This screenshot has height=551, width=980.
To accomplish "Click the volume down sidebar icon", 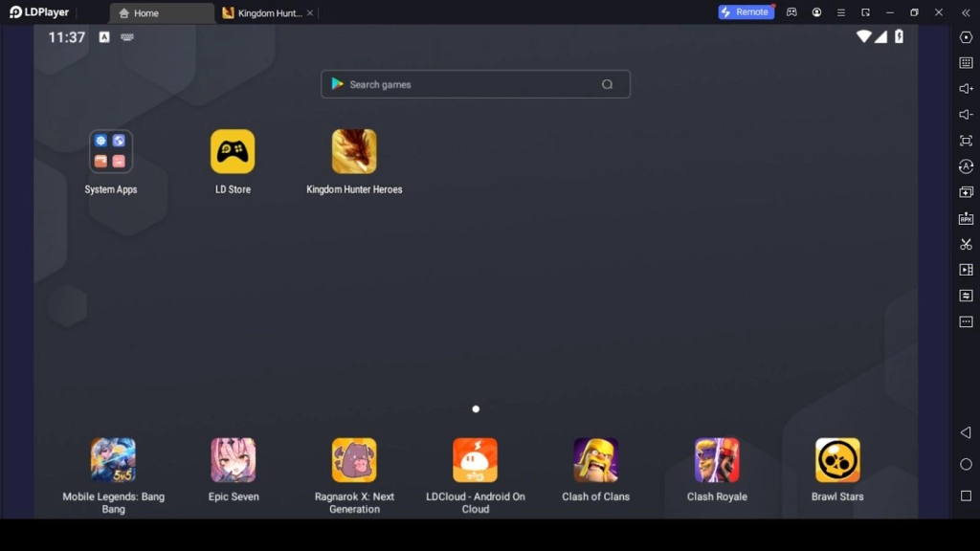I will click(966, 115).
